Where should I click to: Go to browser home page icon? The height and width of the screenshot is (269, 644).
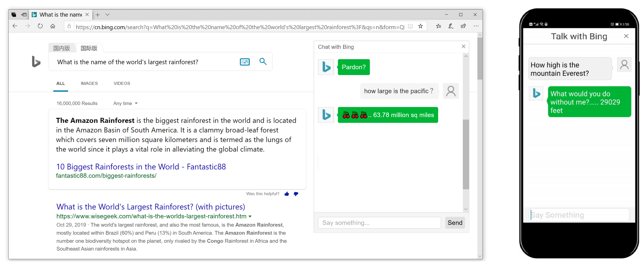(x=53, y=26)
